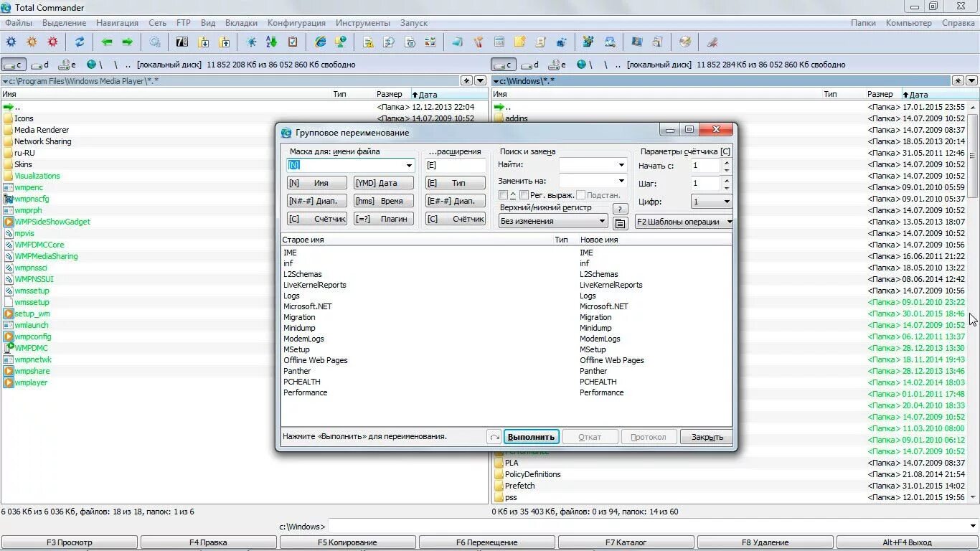Viewport: 980px width, 551px height.
Task: Open the Навигация menu
Action: click(x=118, y=23)
